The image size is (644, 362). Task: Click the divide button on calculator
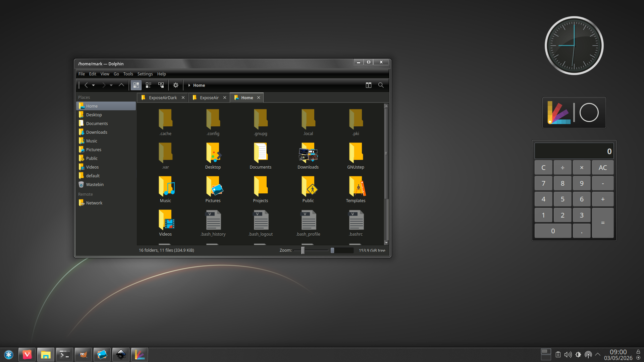pyautogui.click(x=562, y=168)
